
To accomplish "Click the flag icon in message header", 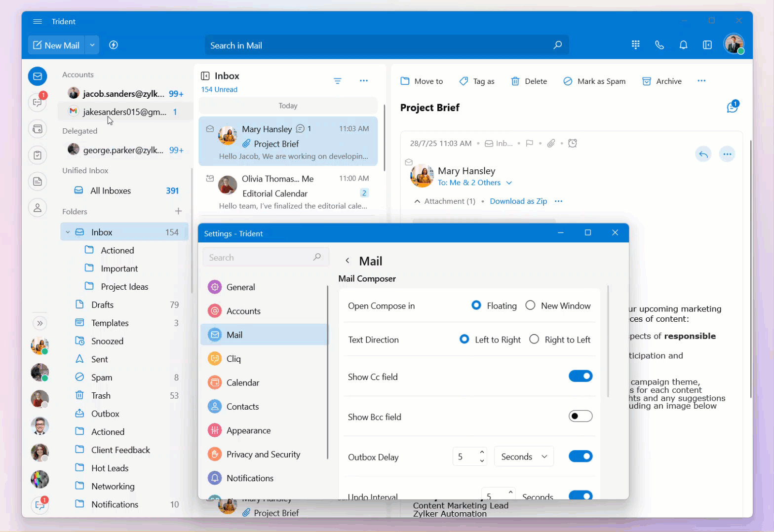I will [530, 143].
